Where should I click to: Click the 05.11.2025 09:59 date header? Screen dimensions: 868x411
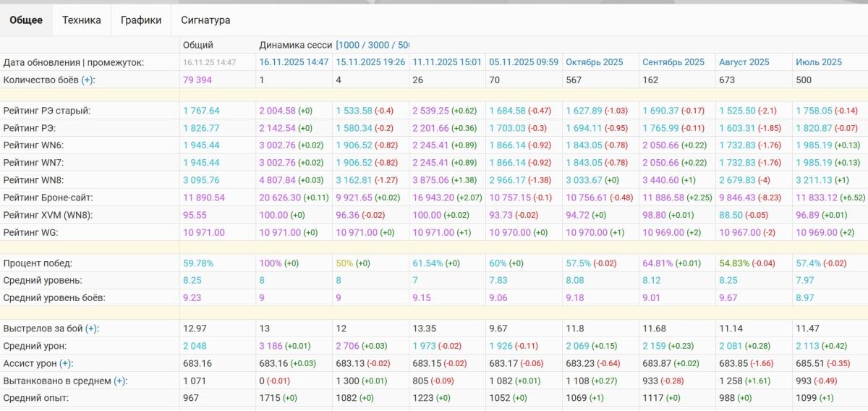pos(524,62)
